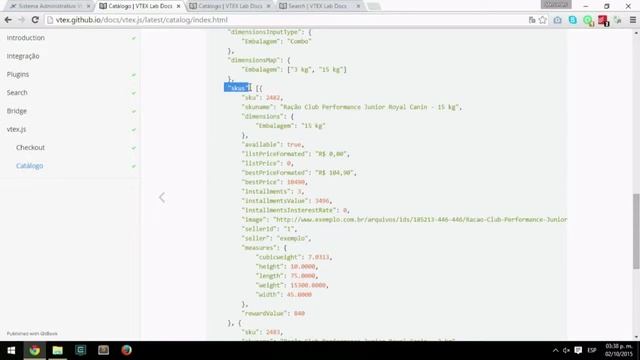Click the volume icon in system tray
This screenshot has height=360, width=640.
pyautogui.click(x=566, y=350)
